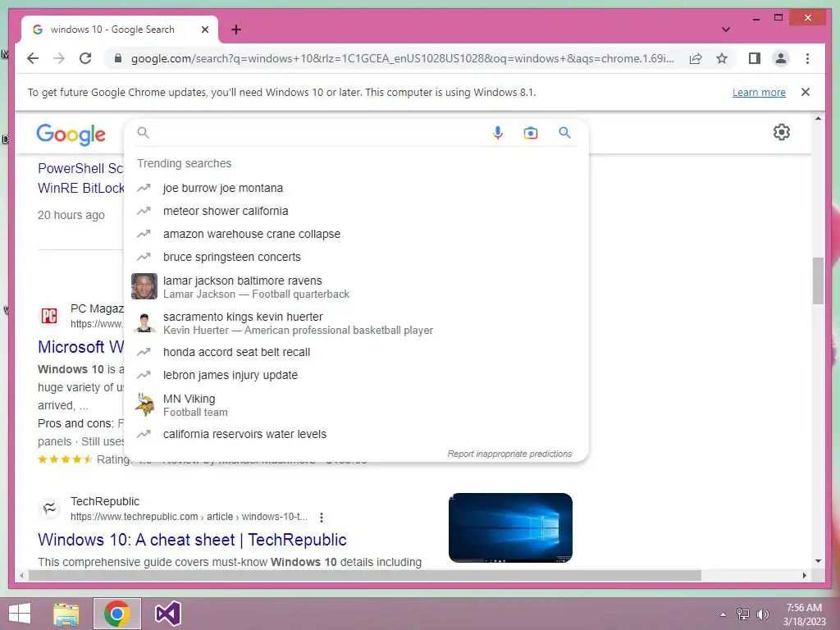This screenshot has height=630, width=840.
Task: Open Google quick settings gear
Action: click(x=782, y=132)
